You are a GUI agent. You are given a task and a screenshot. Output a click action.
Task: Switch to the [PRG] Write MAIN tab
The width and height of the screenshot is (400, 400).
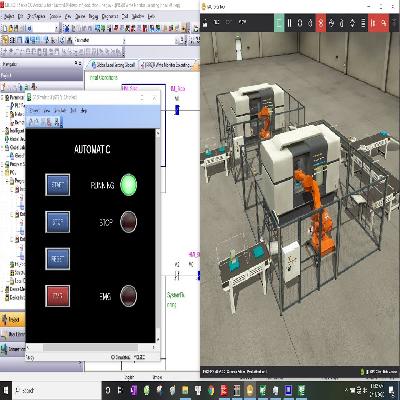(166, 65)
